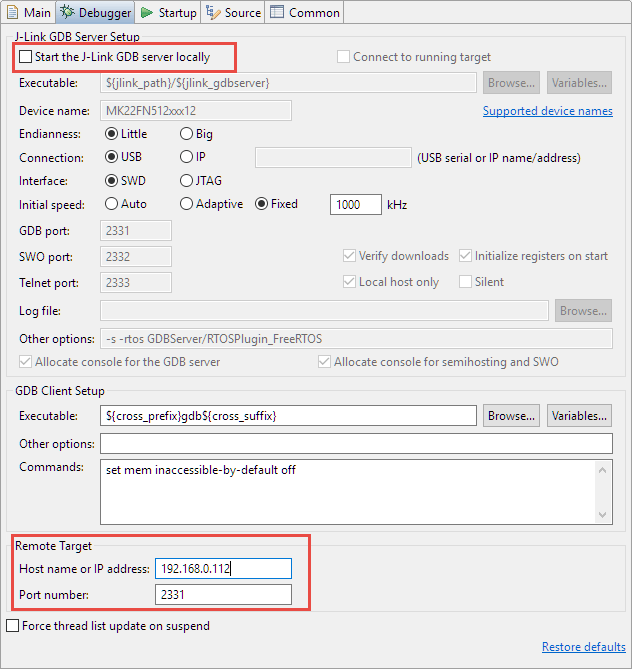Image resolution: width=632 pixels, height=669 pixels.
Task: Click Browse next to J-Link server executable
Action: (511, 83)
